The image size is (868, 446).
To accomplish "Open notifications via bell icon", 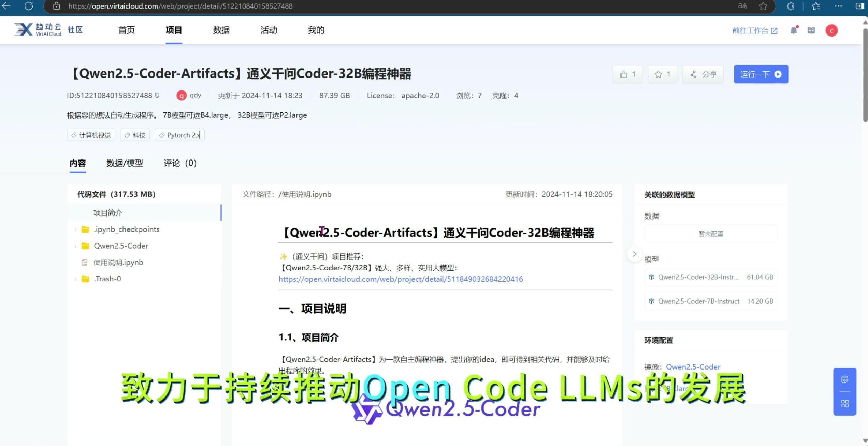I will point(793,30).
